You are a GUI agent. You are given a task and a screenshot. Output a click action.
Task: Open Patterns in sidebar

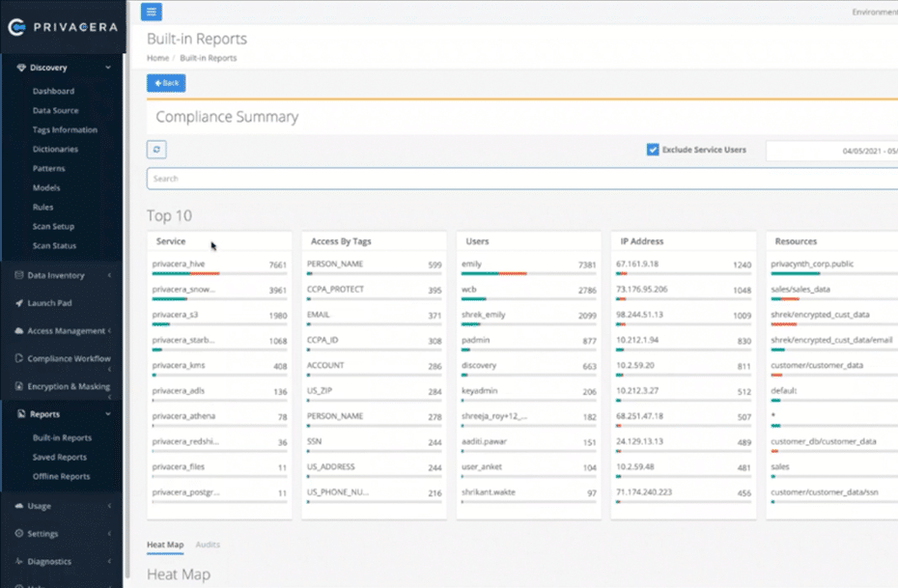(48, 168)
